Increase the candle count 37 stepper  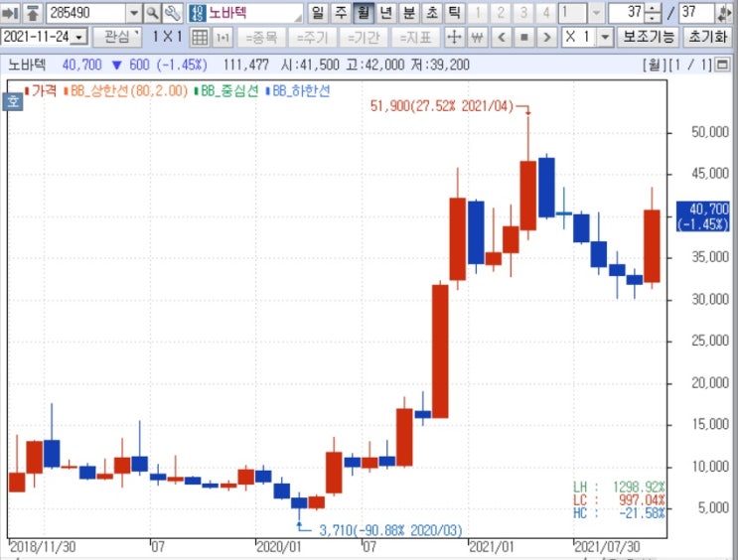tap(653, 9)
